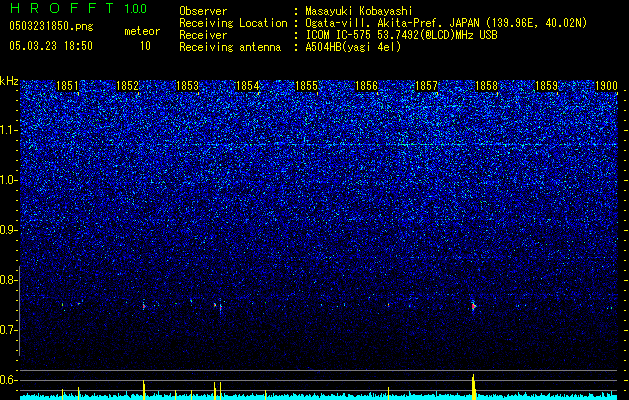Click the faint meteor echo after 1856
The image size is (629, 400).
tap(388, 305)
